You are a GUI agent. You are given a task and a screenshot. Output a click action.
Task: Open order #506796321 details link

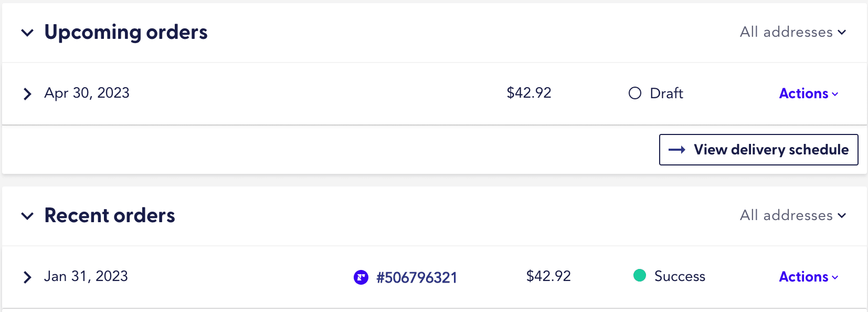pos(417,277)
